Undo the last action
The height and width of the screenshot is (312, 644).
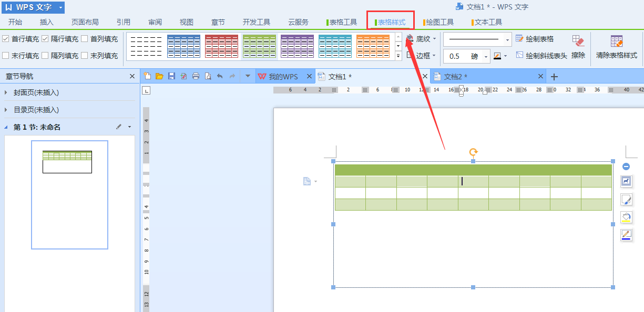click(220, 76)
